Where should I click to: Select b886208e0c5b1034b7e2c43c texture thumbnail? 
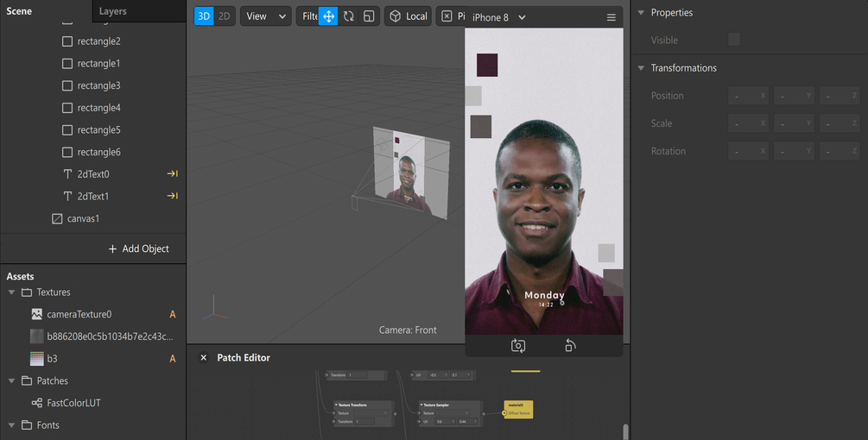(36, 336)
